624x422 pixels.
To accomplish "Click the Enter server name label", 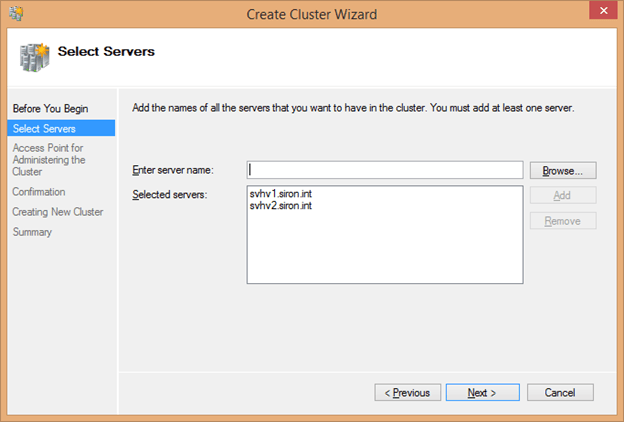I will (172, 171).
